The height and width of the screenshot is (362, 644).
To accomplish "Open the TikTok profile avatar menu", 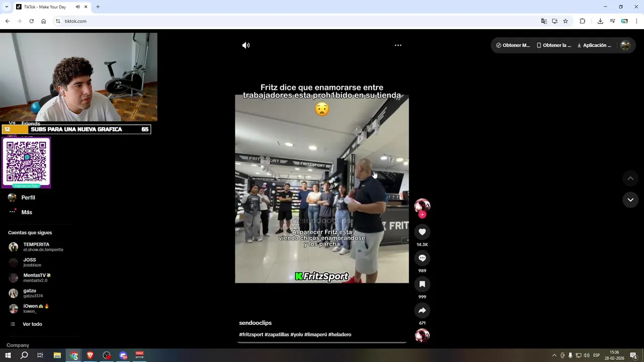I will pyautogui.click(x=625, y=45).
